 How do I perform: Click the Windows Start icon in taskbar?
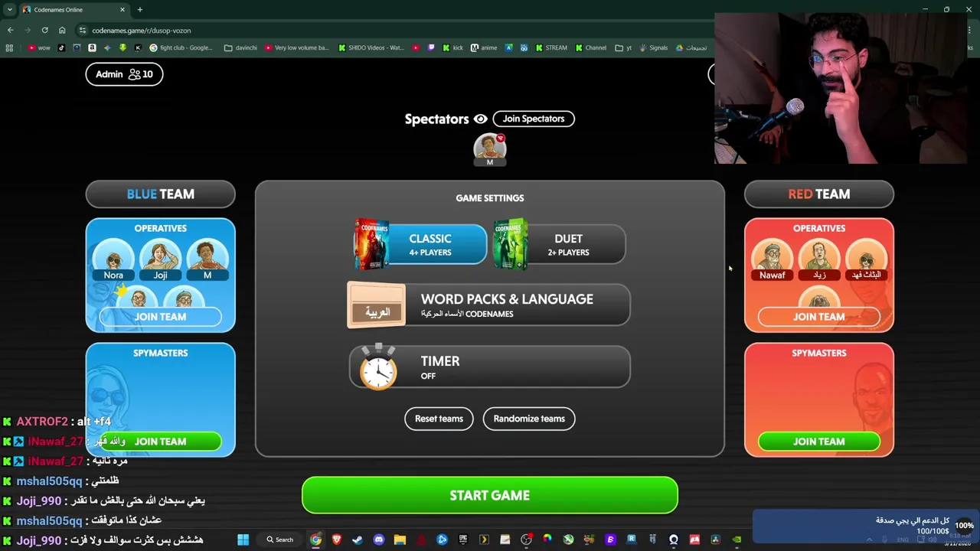click(243, 540)
